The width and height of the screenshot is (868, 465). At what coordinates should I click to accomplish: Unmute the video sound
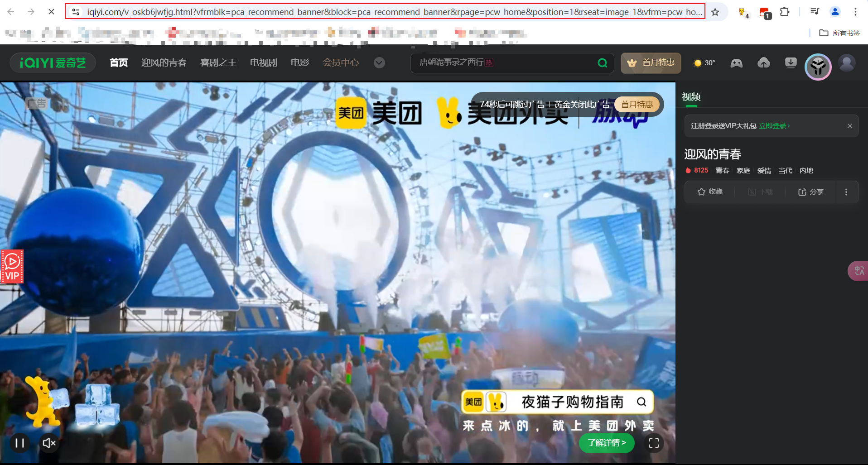(x=49, y=443)
